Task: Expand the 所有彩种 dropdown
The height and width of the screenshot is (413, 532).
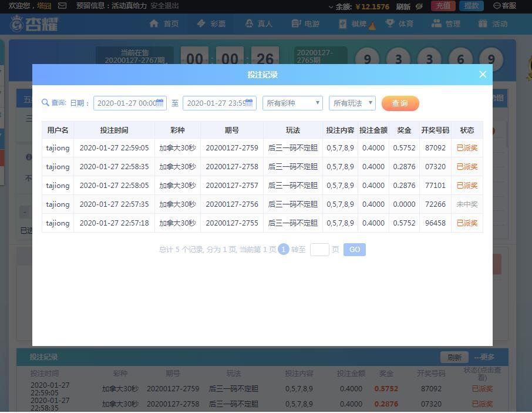Action: [x=292, y=103]
